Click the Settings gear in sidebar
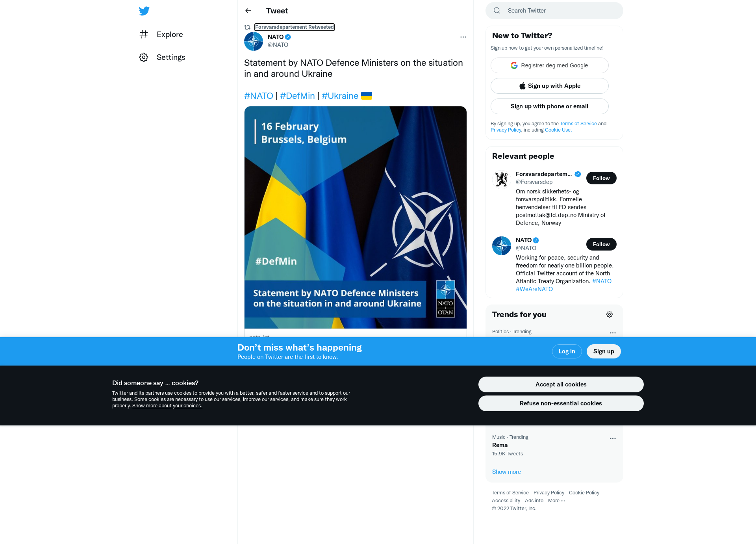 (144, 57)
